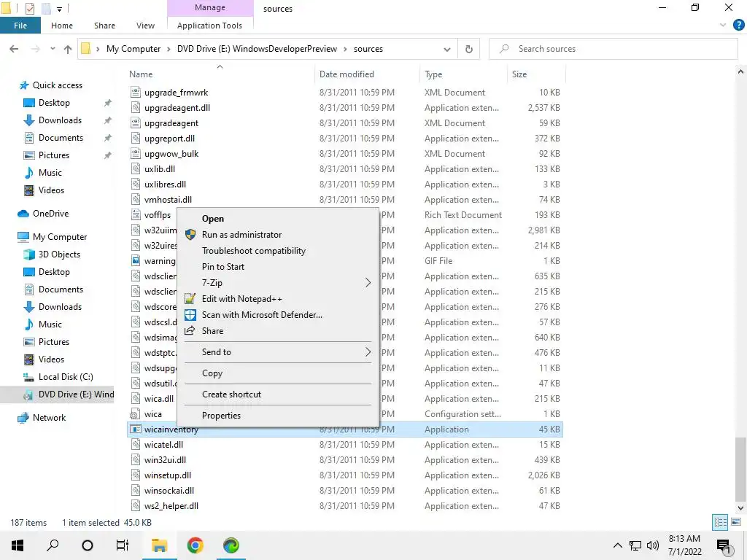The image size is (747, 560).
Task: Select Network in navigation pane
Action: click(x=49, y=418)
